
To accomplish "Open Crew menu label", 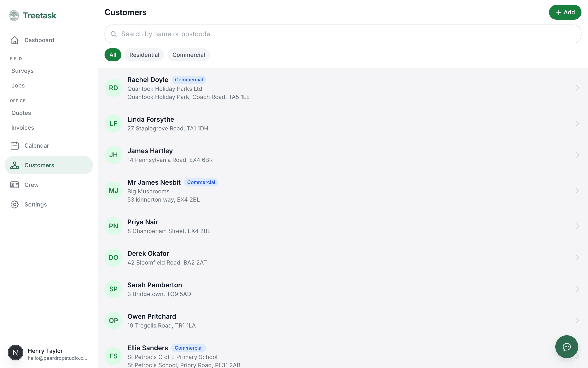I will tap(32, 185).
